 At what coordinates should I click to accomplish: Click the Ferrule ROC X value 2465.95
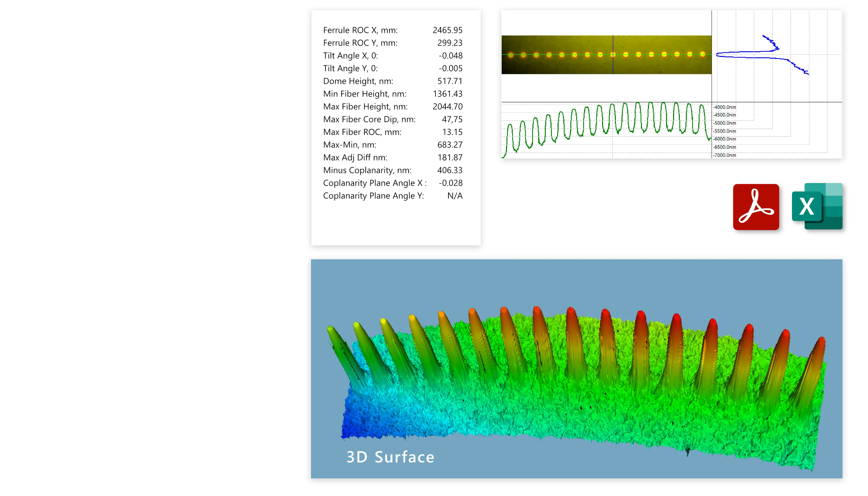pyautogui.click(x=447, y=30)
